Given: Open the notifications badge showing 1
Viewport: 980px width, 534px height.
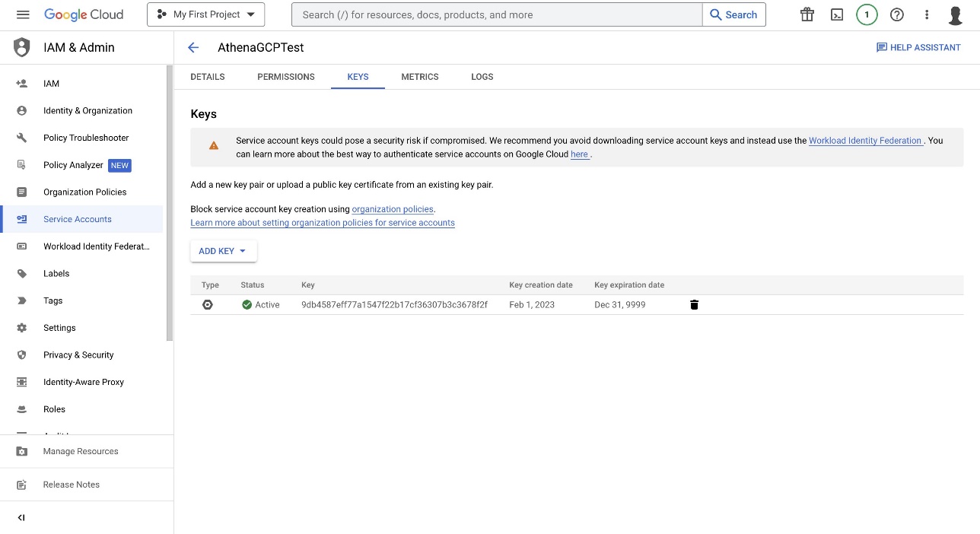Looking at the screenshot, I should (867, 14).
